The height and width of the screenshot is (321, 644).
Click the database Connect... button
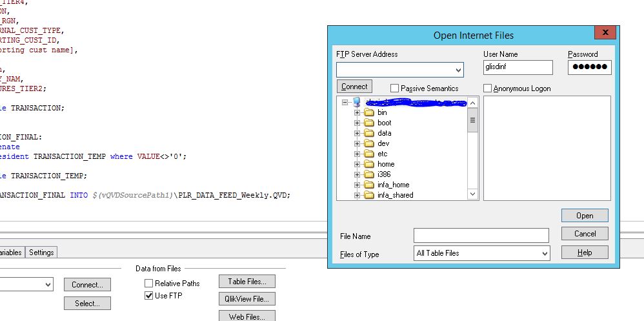87,285
